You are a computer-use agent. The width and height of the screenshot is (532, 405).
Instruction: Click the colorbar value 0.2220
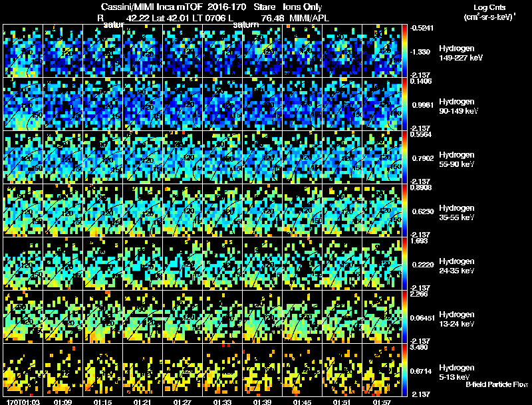422,265
